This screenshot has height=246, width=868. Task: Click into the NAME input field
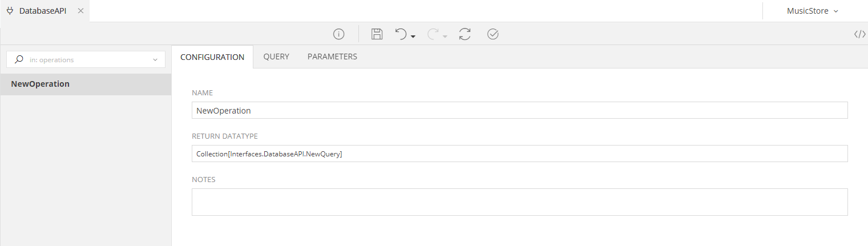point(519,110)
